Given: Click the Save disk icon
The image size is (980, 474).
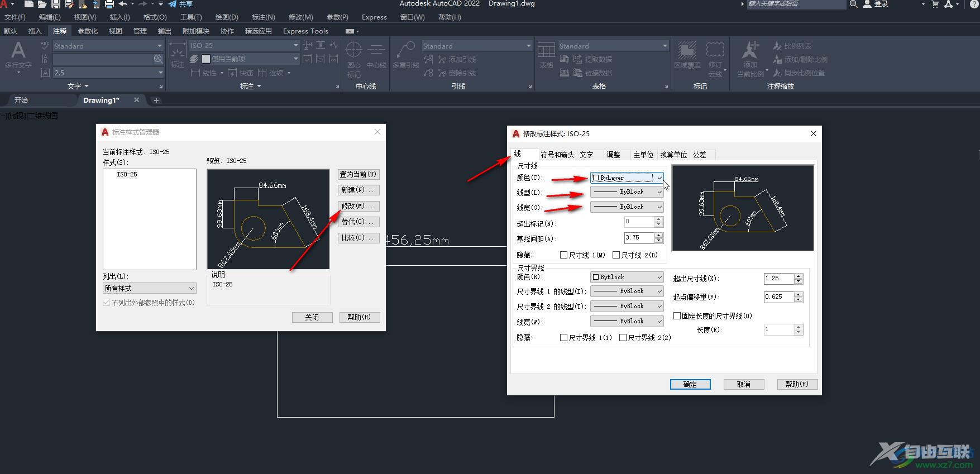Looking at the screenshot, I should click(x=55, y=4).
